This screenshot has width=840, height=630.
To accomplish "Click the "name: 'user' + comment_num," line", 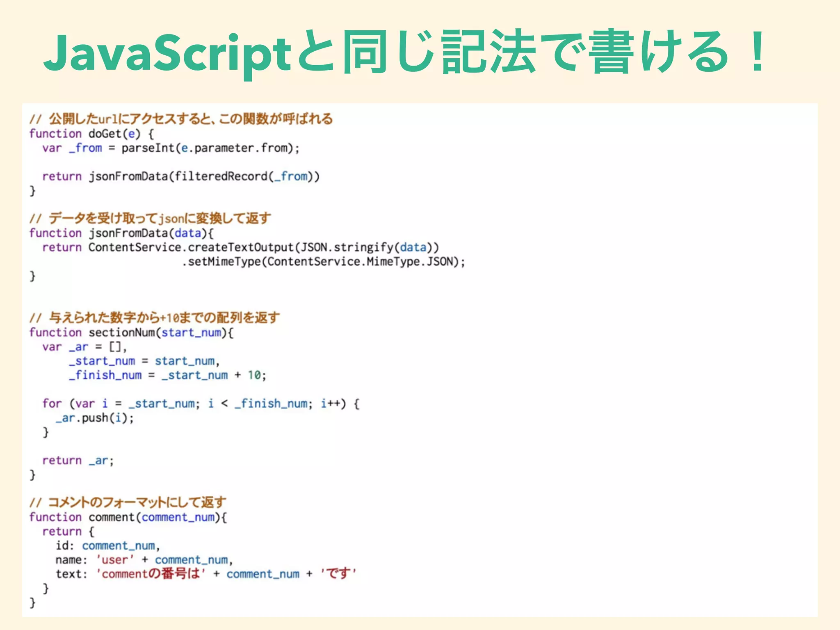I will (144, 560).
